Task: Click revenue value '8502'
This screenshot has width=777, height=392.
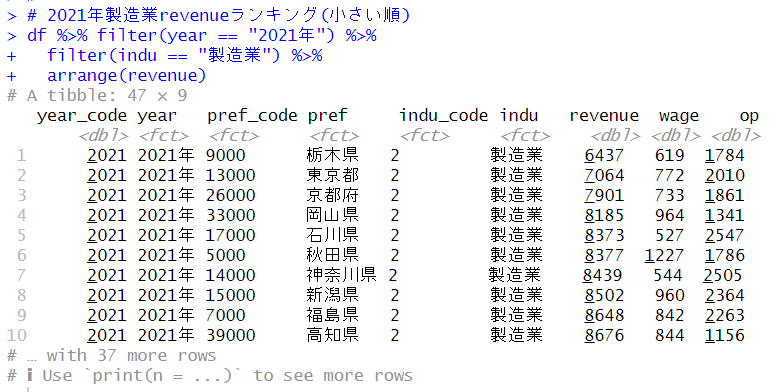Action: (x=604, y=295)
